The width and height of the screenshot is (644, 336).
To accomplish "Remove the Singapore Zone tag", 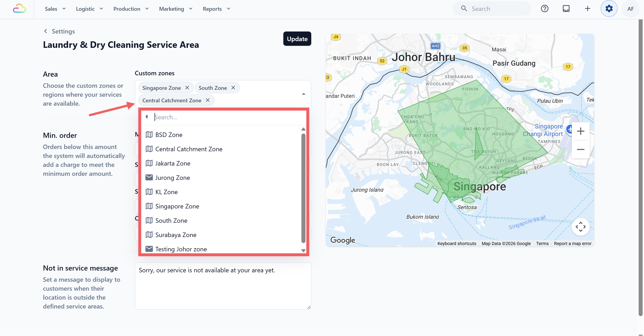I will 187,88.
